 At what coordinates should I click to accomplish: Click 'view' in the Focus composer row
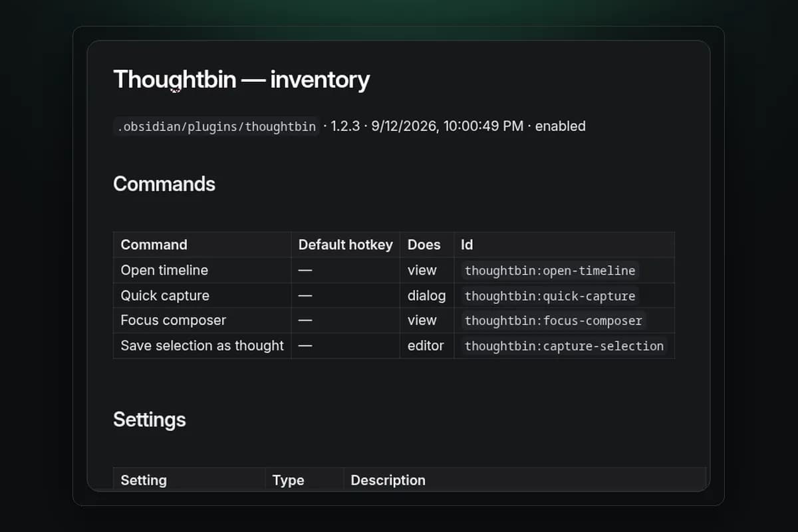tap(422, 321)
